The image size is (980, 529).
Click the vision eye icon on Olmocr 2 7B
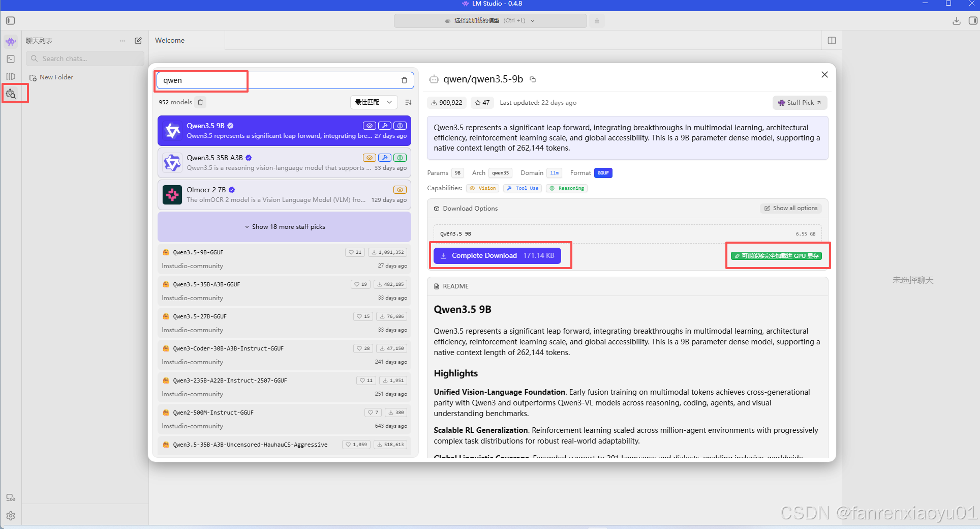[400, 190]
